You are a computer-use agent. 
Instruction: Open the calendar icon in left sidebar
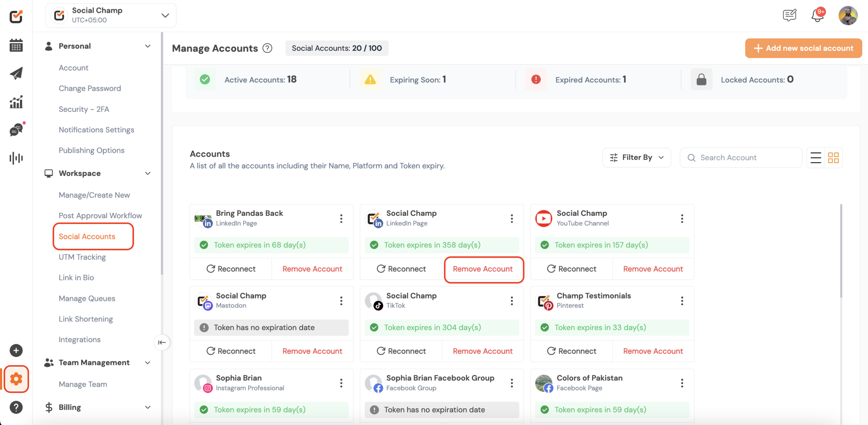[x=16, y=45]
